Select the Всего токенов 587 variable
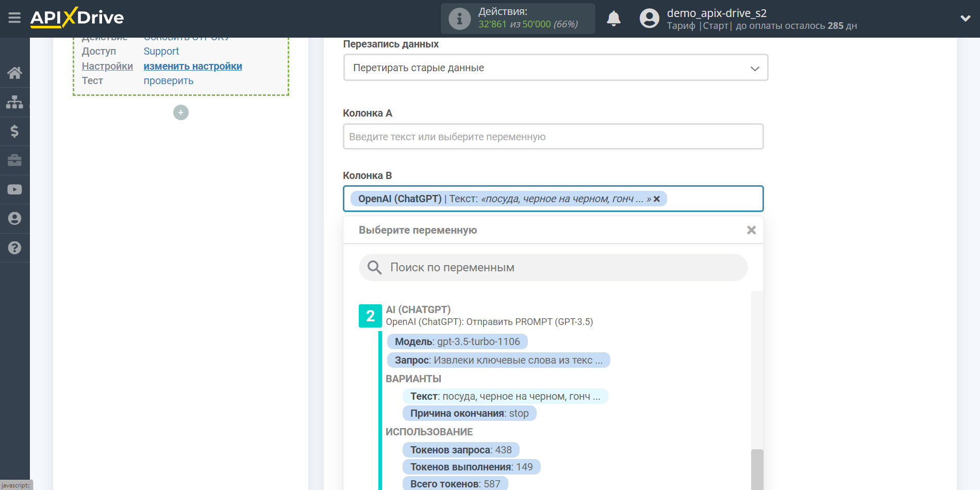Screen dimensions: 980x490 point(455,484)
